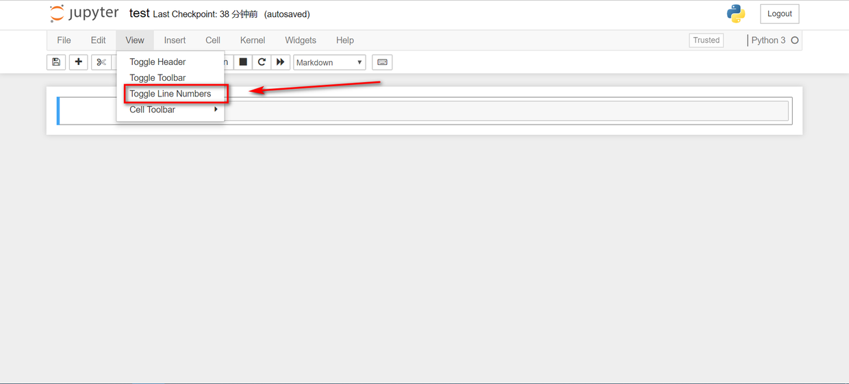Restart the kernel using circular arrow icon

pyautogui.click(x=262, y=62)
